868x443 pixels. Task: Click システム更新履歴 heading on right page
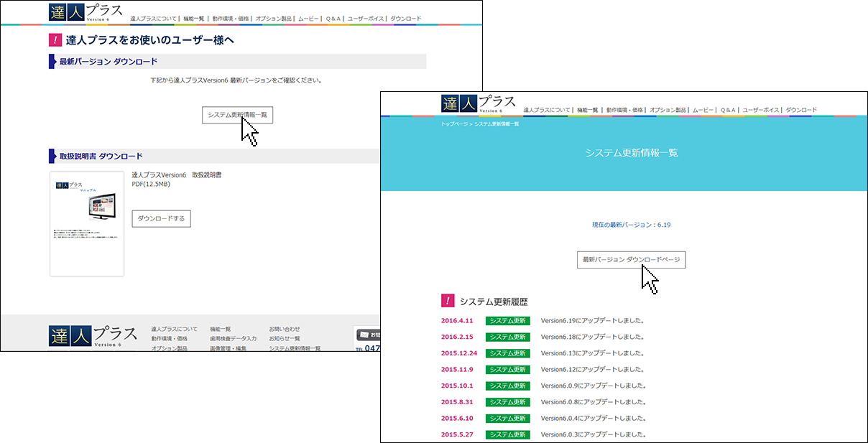(494, 301)
